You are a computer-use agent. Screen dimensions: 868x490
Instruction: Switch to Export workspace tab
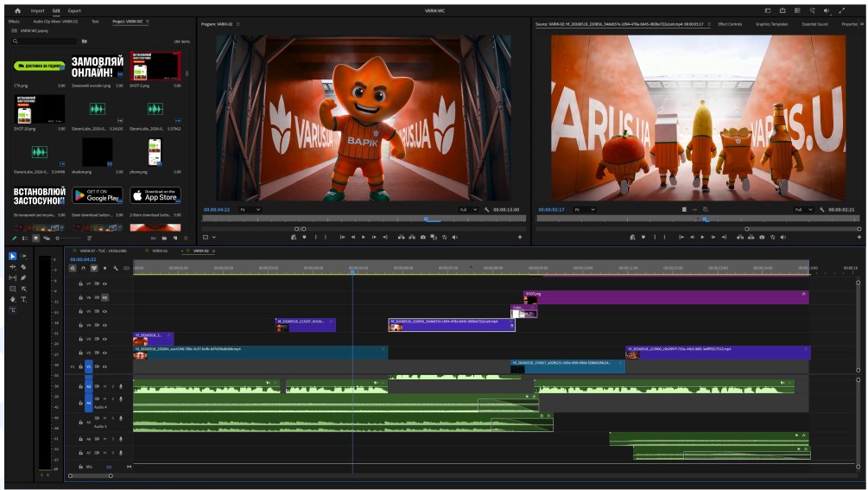coord(74,10)
